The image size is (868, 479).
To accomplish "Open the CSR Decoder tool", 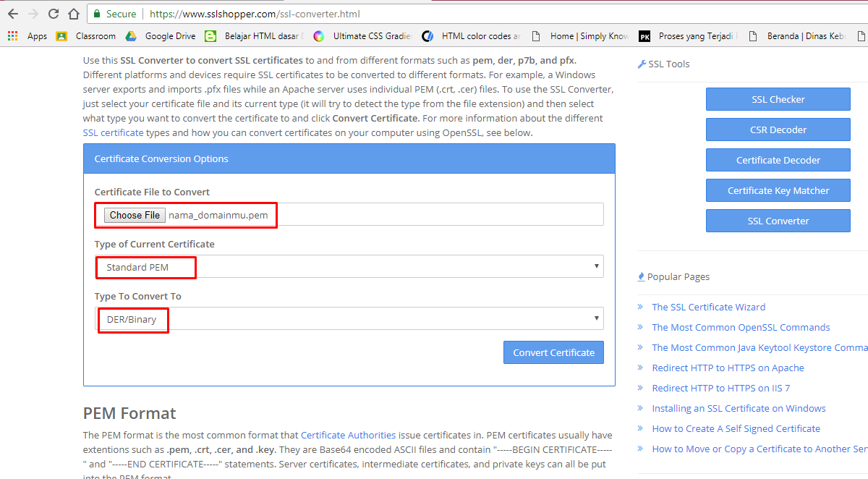I will [x=778, y=130].
